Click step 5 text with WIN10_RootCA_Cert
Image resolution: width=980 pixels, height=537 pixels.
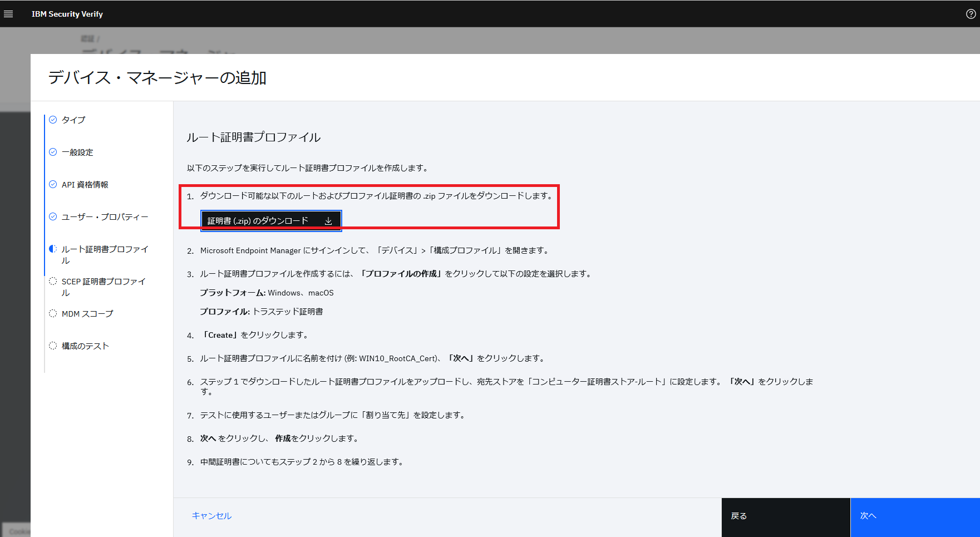point(374,358)
